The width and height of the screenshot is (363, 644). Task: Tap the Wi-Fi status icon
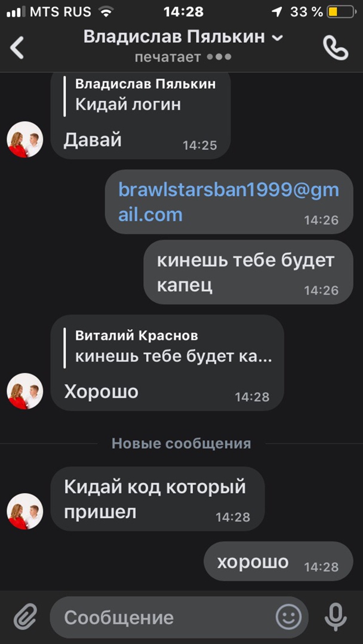[106, 12]
